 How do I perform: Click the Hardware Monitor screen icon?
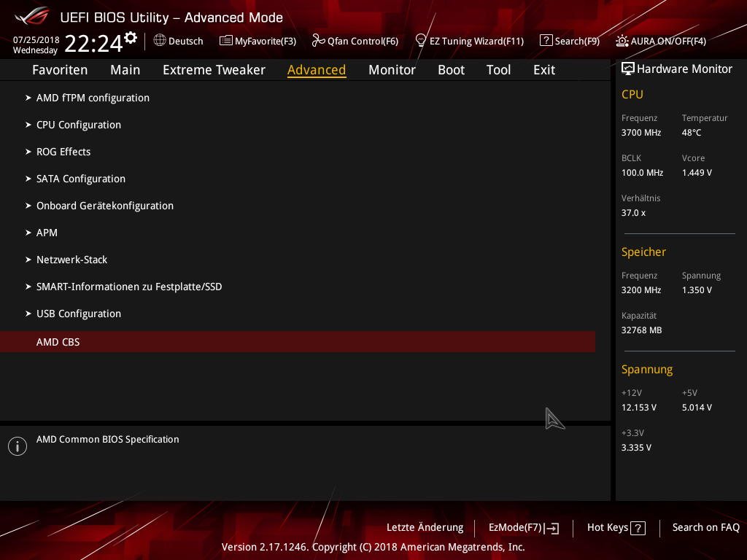point(628,69)
